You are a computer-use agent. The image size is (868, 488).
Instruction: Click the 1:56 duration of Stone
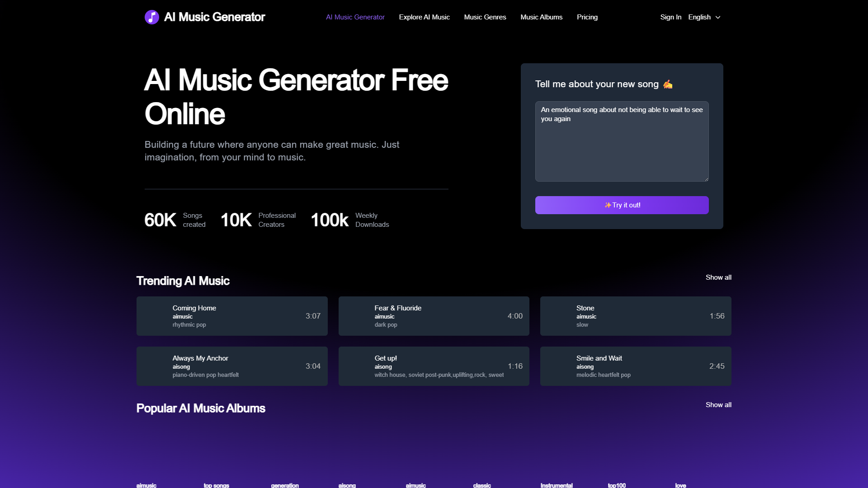717,316
